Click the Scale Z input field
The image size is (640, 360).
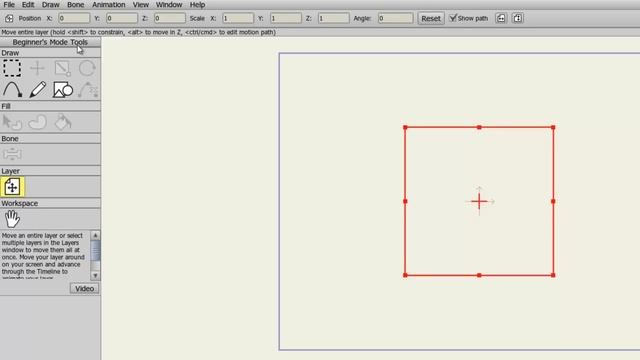coord(333,18)
